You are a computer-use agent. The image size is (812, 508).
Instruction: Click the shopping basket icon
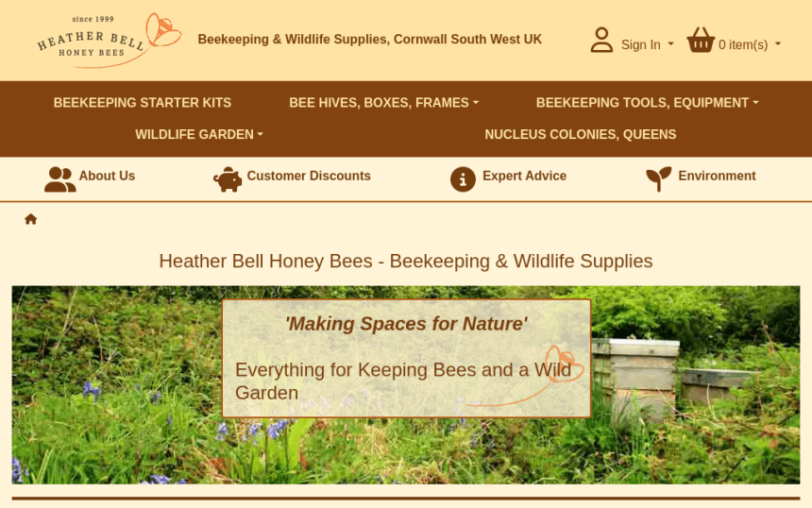(701, 40)
